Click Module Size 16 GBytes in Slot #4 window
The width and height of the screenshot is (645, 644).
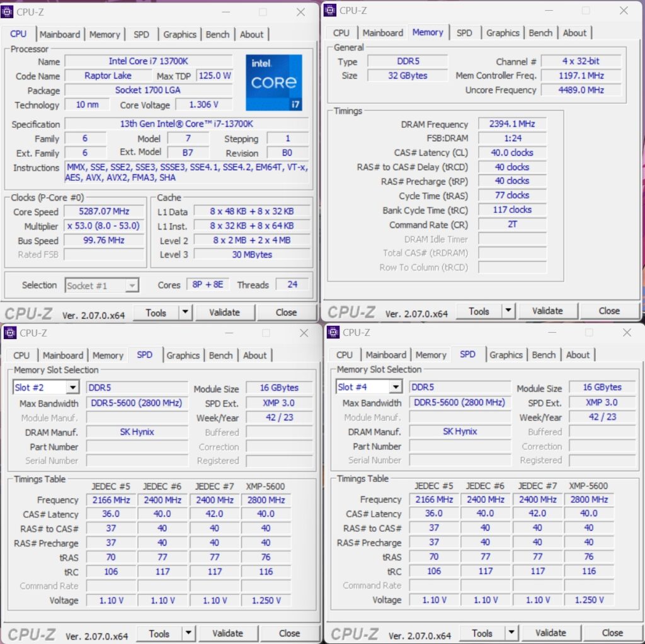pos(602,388)
